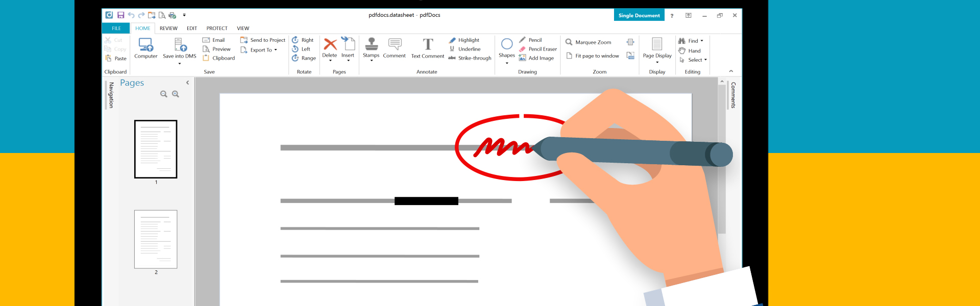The image size is (980, 306).
Task: Switch to the PROTECT ribbon tab
Action: click(x=217, y=29)
